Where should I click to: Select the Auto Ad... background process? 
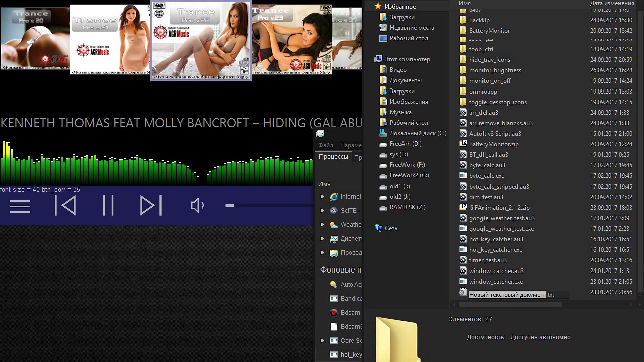346,284
